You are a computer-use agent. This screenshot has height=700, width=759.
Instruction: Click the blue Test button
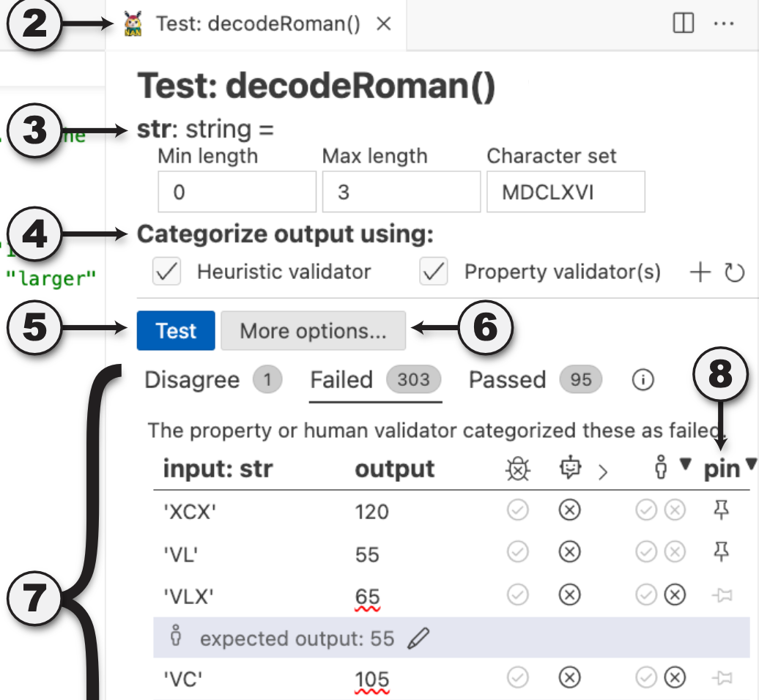click(176, 330)
